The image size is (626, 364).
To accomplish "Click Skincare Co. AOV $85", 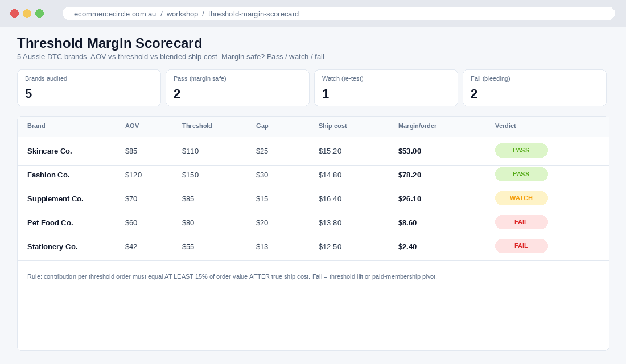I will (131, 151).
